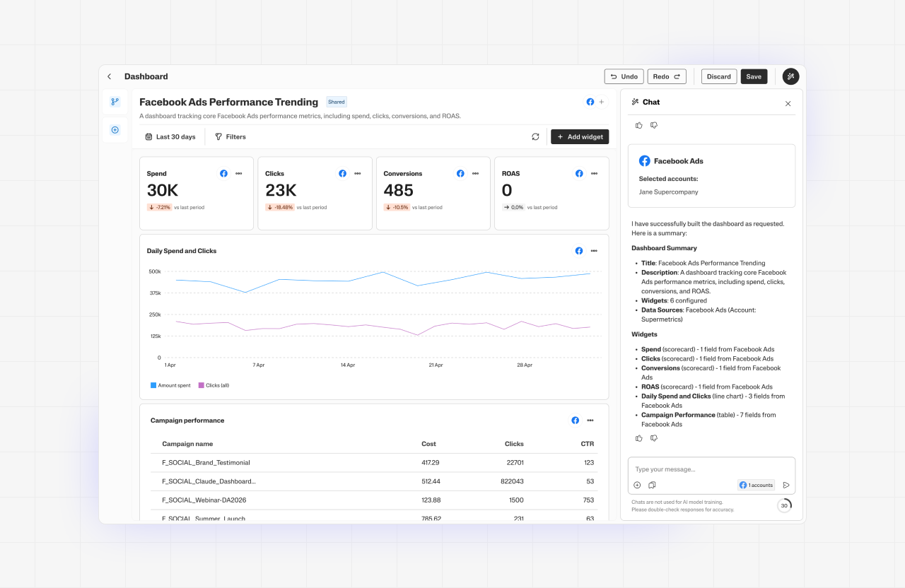Viewport: 905px width, 588px height.
Task: Send the chat message with arrow icon
Action: point(786,485)
